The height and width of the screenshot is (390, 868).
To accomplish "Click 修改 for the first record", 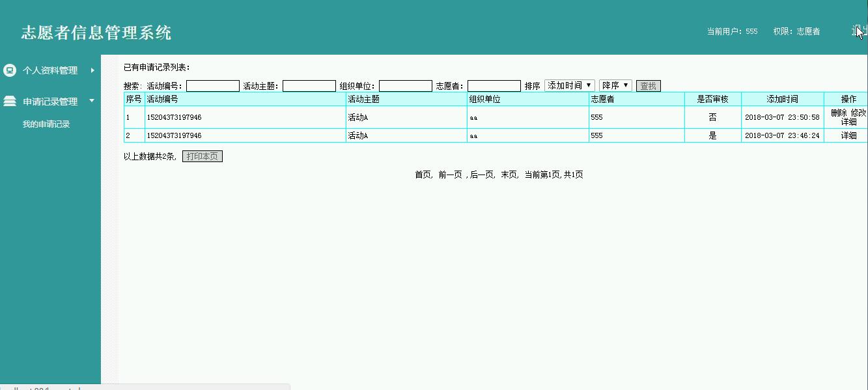I will [858, 113].
